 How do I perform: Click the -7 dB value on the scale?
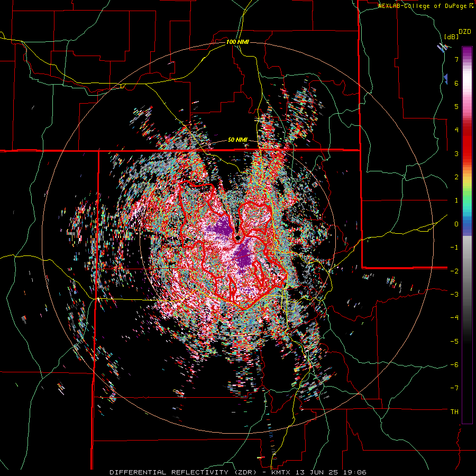[x=454, y=388]
